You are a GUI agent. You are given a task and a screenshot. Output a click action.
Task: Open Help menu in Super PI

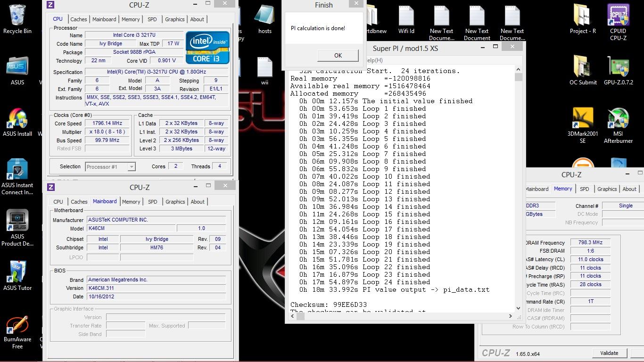pos(375,60)
